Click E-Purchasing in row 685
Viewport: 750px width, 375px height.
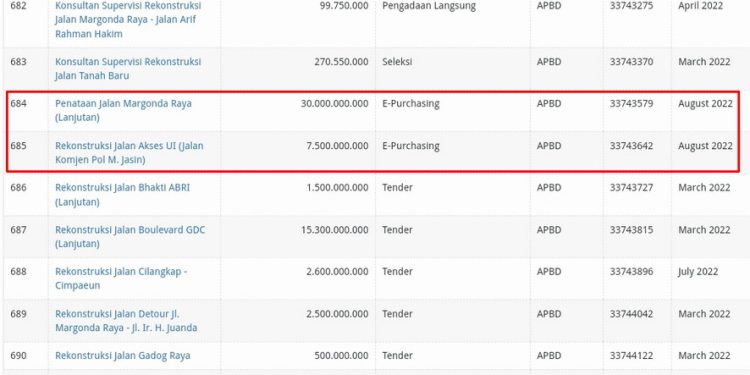click(x=410, y=145)
